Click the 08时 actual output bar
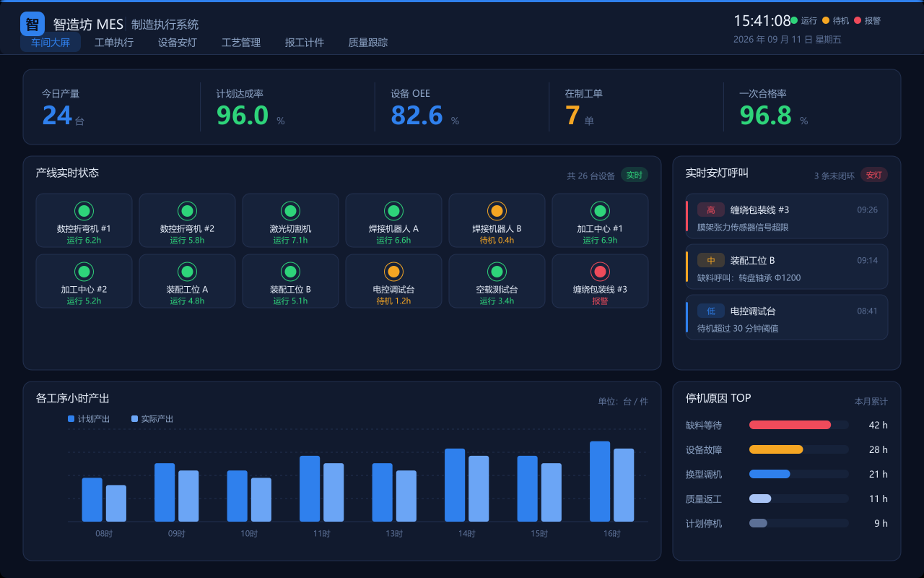This screenshot has height=578, width=924. pos(116,504)
